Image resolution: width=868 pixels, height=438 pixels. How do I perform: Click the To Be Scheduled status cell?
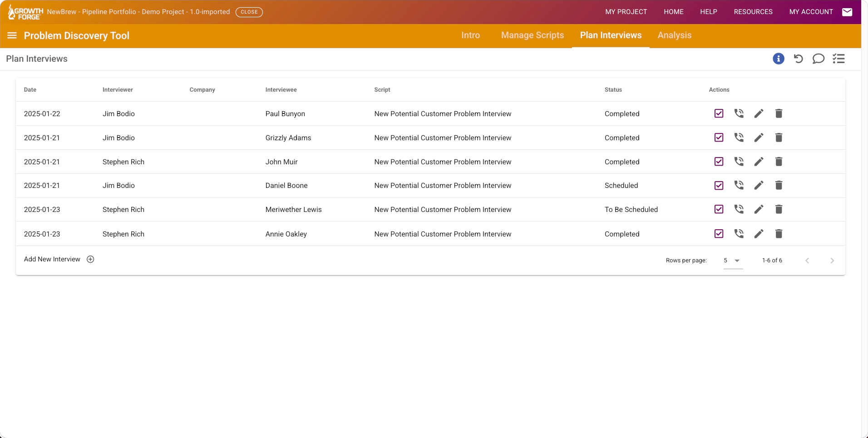tap(631, 210)
